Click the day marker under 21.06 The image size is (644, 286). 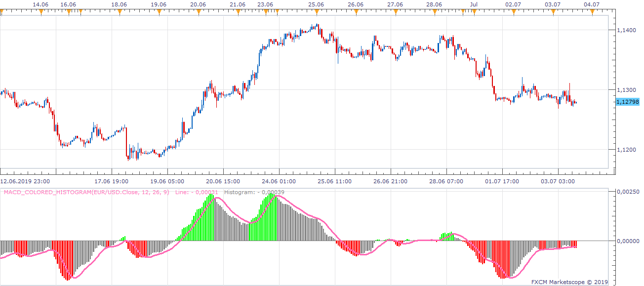(x=238, y=11)
